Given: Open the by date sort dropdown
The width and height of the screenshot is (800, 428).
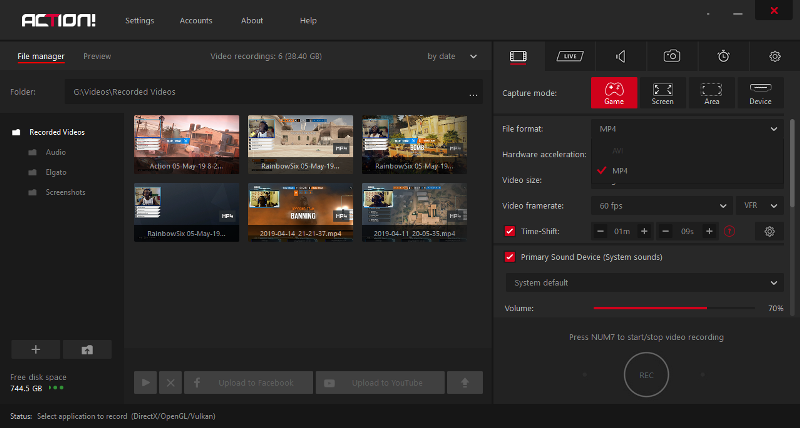Looking at the screenshot, I should coord(452,56).
